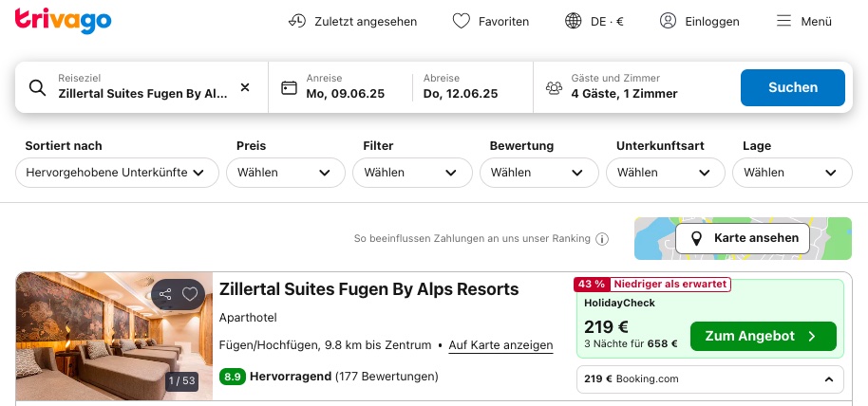The image size is (868, 406).
Task: Click the 1 / 53 photo counter
Action: (181, 381)
